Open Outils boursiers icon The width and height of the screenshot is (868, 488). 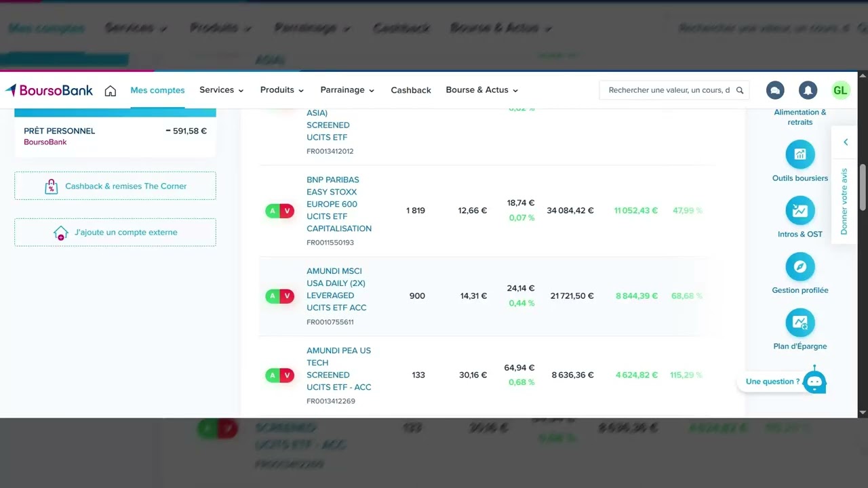(x=800, y=155)
